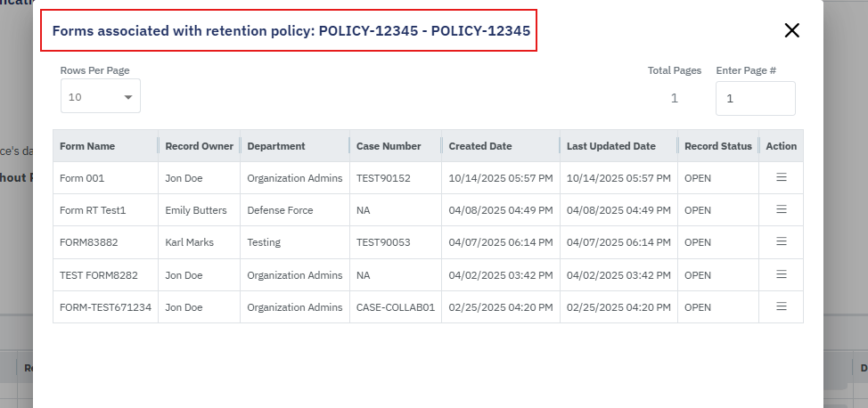The width and height of the screenshot is (868, 408).
Task: Close the retention policy forms dialog
Action: pos(791,30)
